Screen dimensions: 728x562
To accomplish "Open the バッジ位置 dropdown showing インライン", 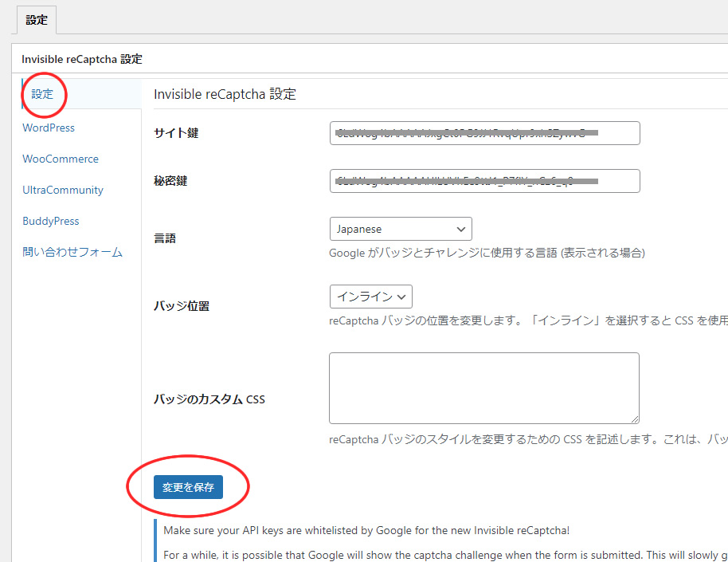I will click(371, 297).
